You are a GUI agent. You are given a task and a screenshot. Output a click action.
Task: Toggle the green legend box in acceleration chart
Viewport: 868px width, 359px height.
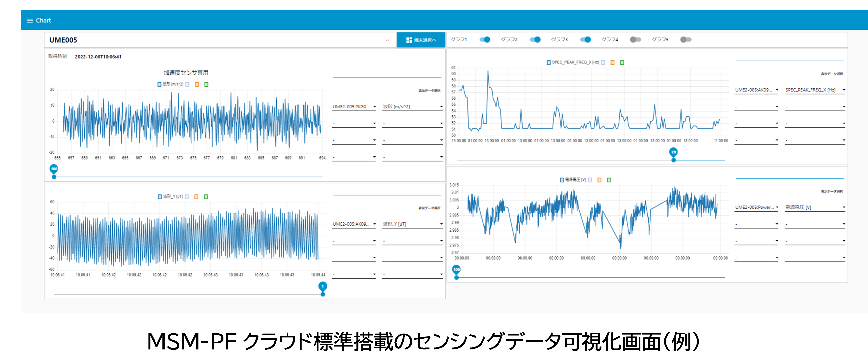coord(206,84)
